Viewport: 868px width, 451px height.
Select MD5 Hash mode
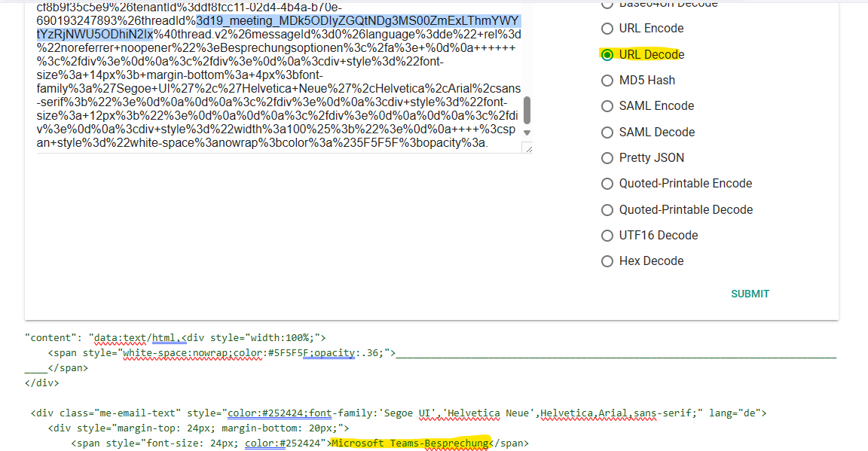point(607,80)
